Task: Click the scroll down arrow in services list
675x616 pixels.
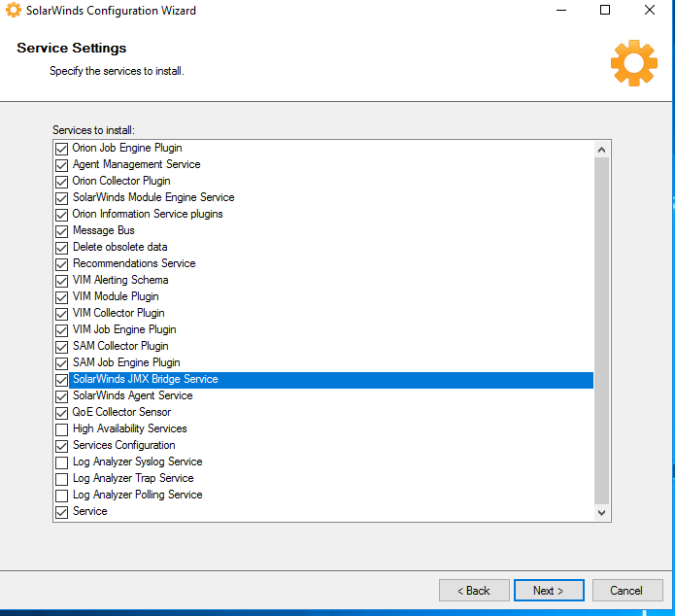Action: pos(601,513)
